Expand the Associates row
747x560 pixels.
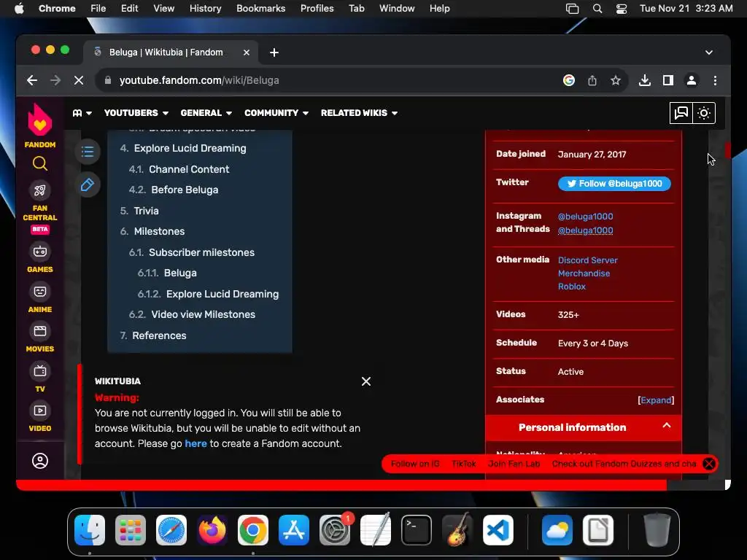(x=656, y=400)
